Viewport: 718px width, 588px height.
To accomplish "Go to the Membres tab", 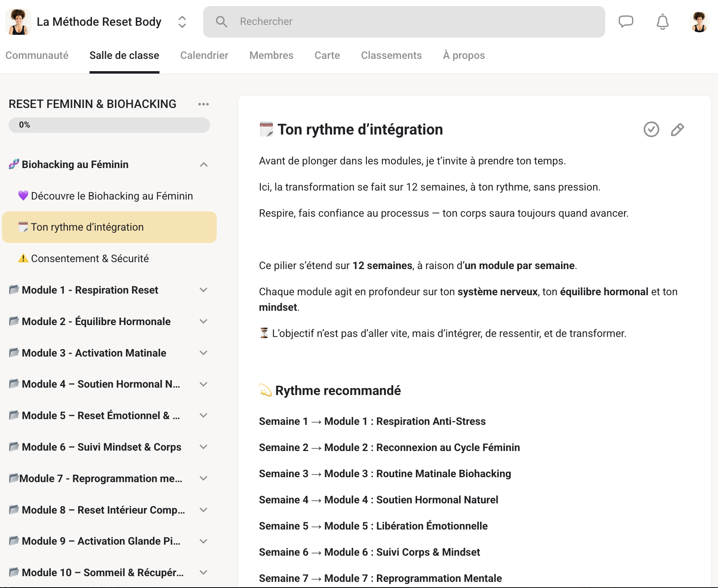I will point(271,55).
